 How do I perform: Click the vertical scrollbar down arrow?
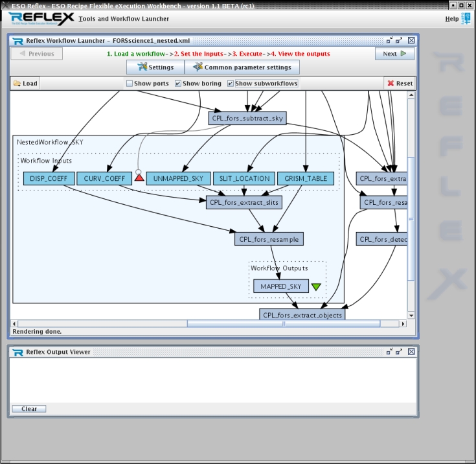[x=411, y=315]
